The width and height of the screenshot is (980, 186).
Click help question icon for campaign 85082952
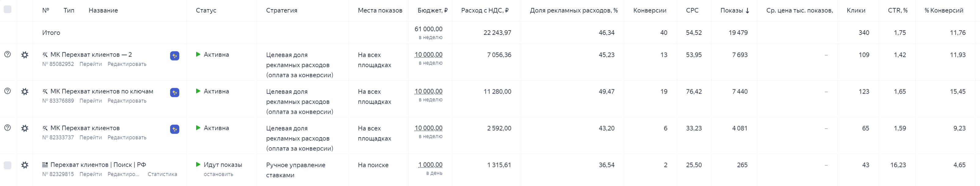tap(7, 54)
